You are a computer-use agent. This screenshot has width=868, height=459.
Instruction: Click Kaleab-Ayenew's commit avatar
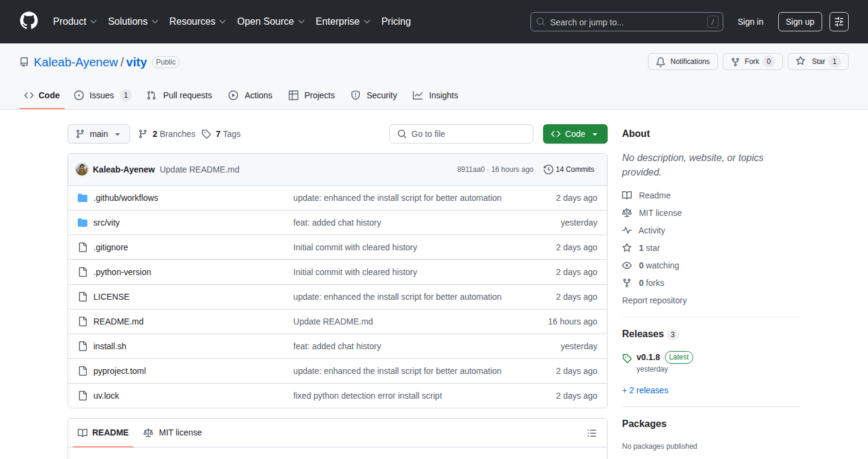click(82, 169)
